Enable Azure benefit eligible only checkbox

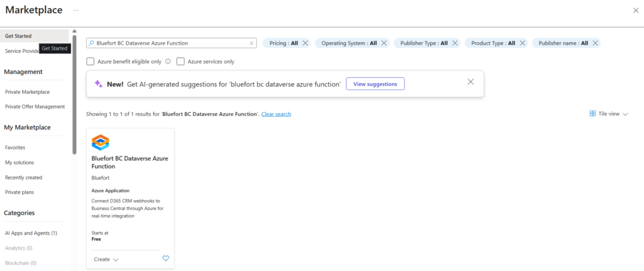[91, 62]
